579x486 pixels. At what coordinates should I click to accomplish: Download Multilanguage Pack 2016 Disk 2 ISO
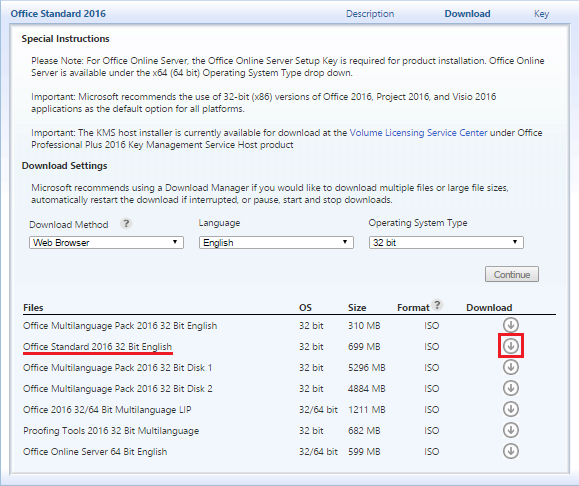pyautogui.click(x=511, y=388)
